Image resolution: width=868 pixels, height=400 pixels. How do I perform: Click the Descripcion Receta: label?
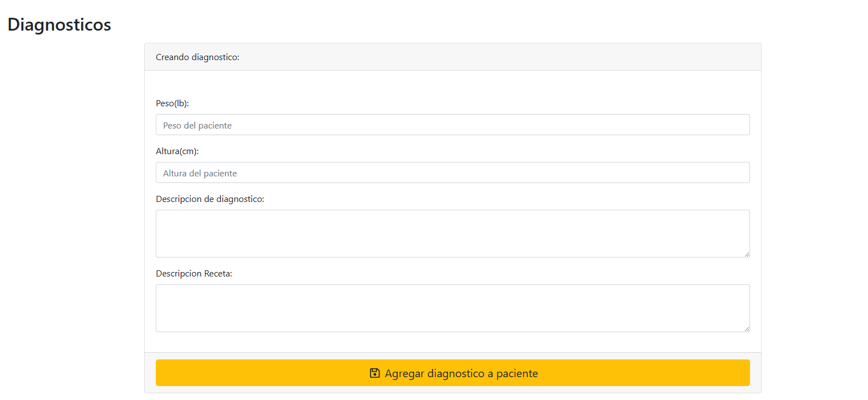point(194,274)
